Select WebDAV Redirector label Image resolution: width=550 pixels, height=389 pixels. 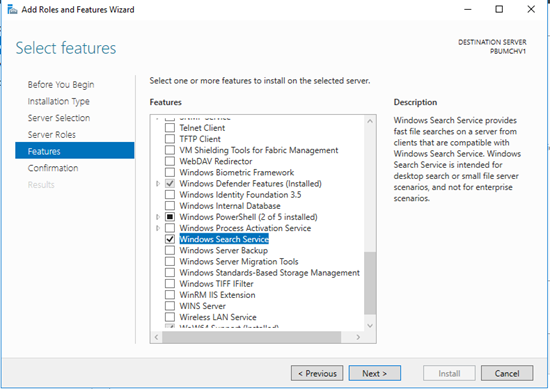pos(216,161)
